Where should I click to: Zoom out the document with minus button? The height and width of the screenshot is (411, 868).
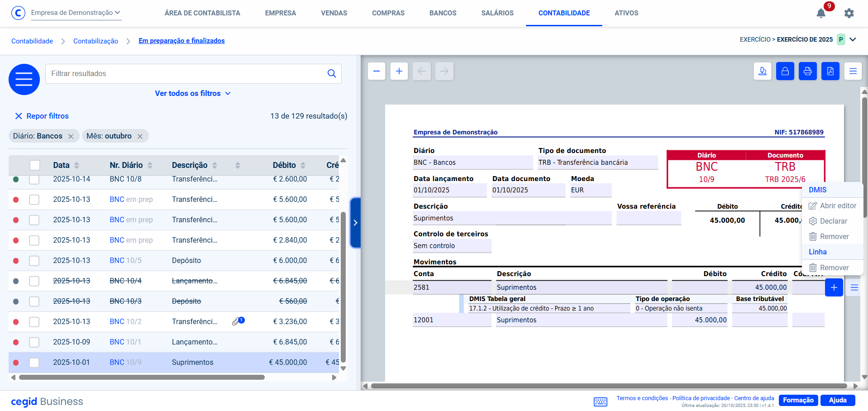point(377,71)
